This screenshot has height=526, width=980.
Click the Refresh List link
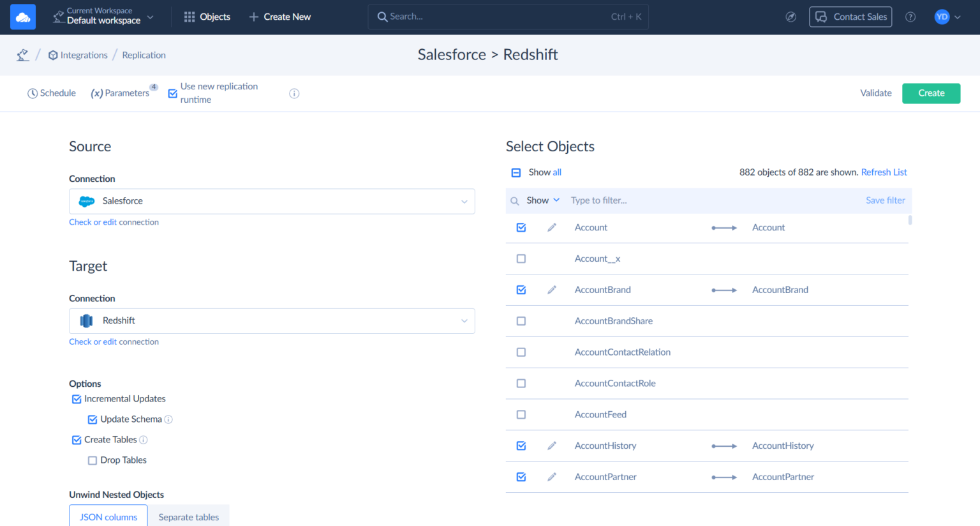(x=884, y=172)
